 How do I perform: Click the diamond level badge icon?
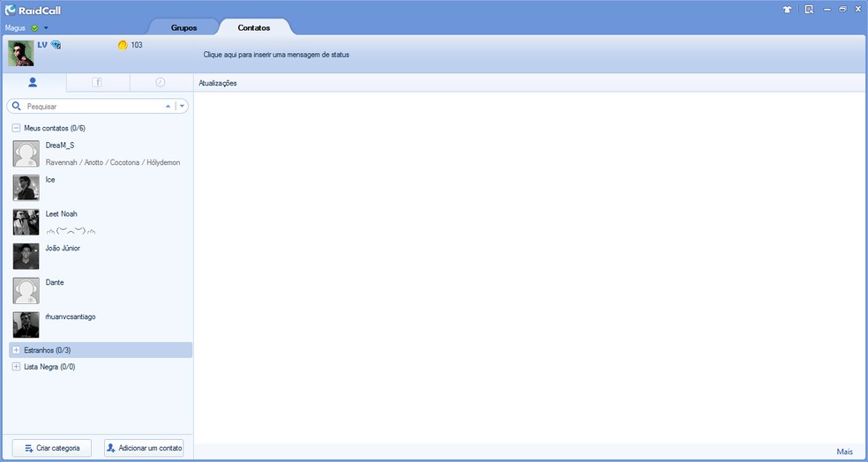pos(56,45)
